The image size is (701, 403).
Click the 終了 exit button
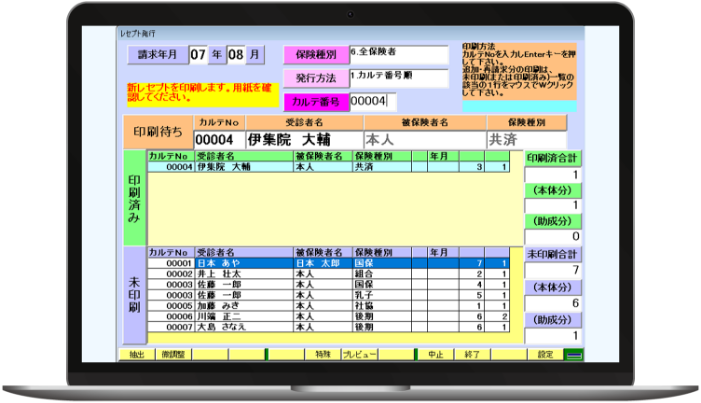coord(472,354)
